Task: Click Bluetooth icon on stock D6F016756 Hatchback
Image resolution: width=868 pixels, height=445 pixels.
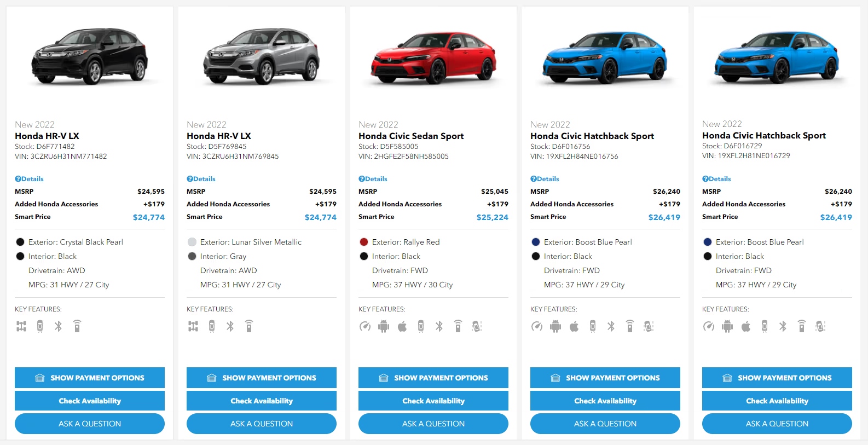Action: 611,327
